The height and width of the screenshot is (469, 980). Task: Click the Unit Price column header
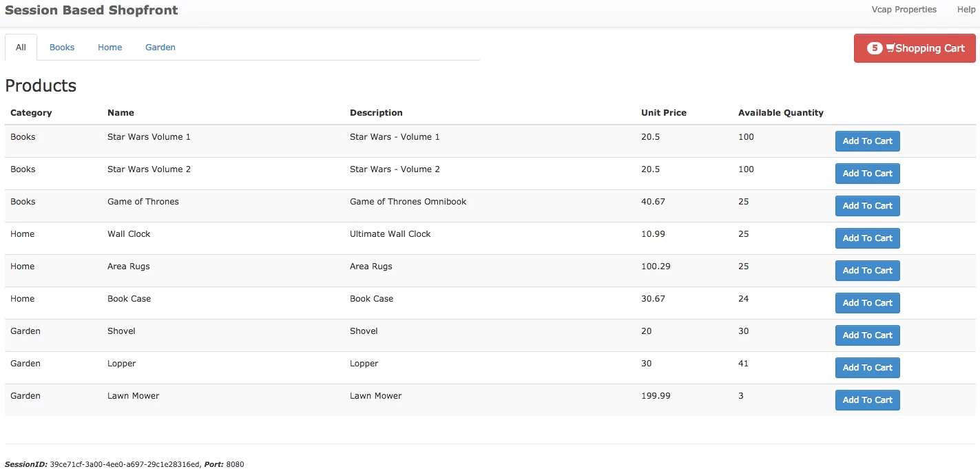pos(664,113)
